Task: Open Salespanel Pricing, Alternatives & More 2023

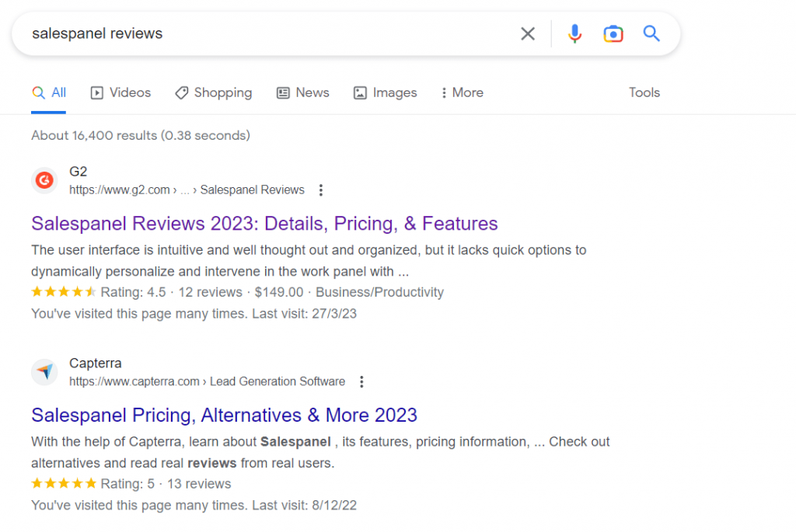Action: pos(224,416)
